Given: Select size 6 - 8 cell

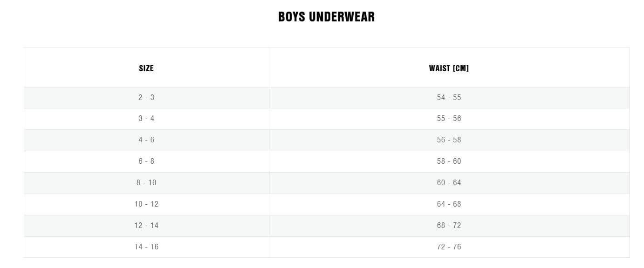Looking at the screenshot, I should [146, 161].
